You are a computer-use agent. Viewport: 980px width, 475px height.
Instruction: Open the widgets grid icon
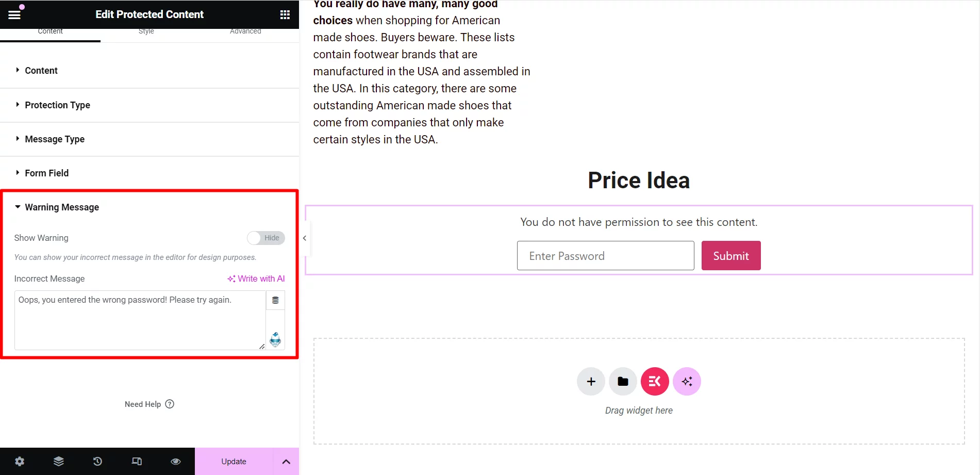pyautogui.click(x=285, y=14)
